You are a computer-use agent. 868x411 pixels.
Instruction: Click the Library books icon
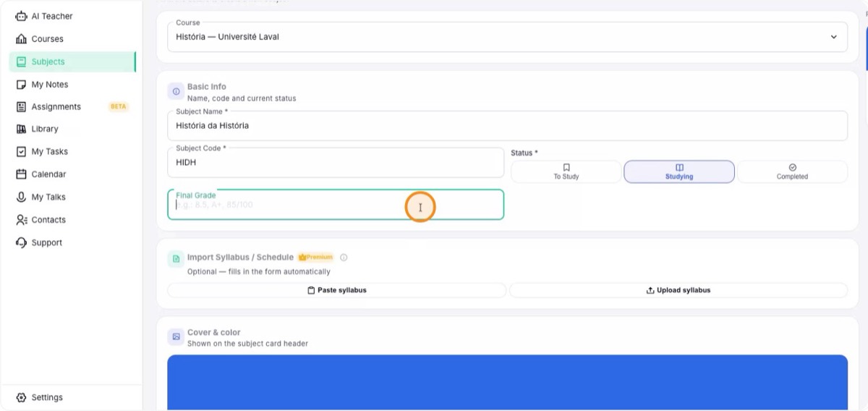pos(21,129)
